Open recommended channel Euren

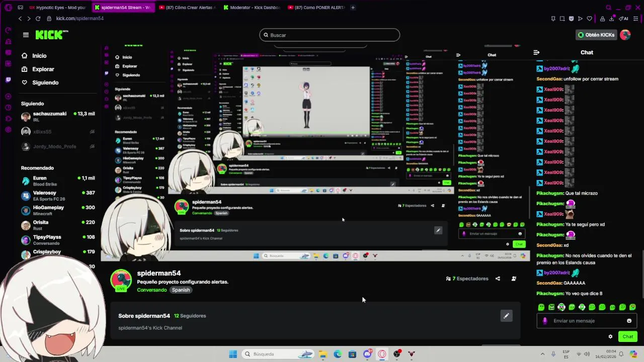pyautogui.click(x=58, y=181)
